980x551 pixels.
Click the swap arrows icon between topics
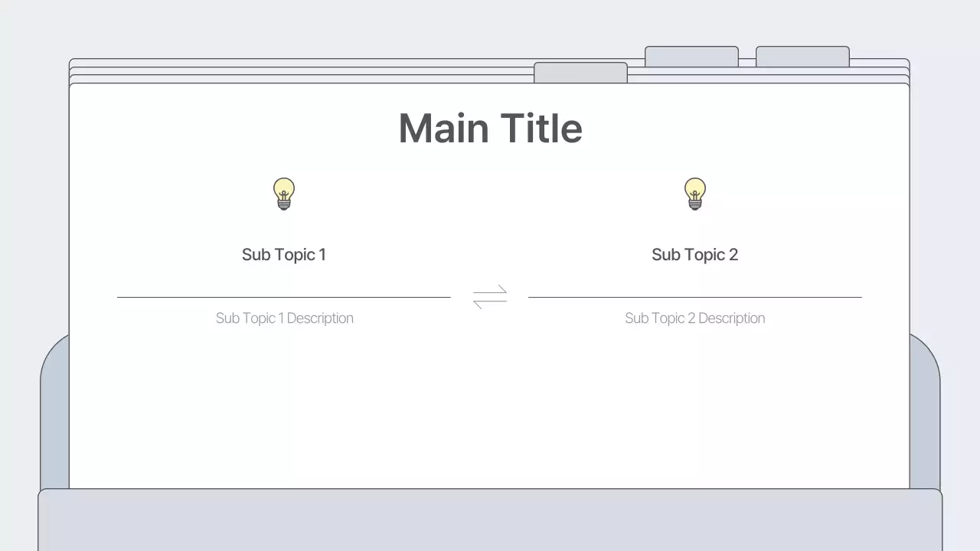(490, 297)
